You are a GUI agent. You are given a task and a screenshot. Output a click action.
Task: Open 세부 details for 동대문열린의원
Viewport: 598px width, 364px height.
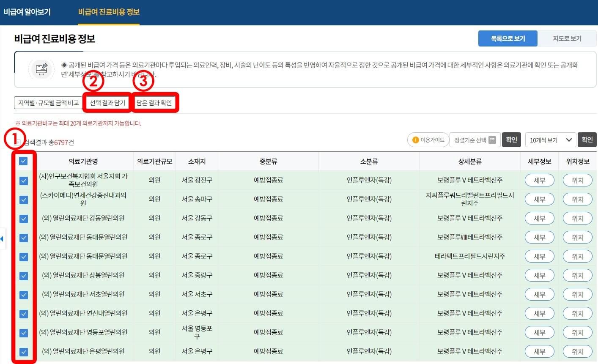tap(539, 237)
